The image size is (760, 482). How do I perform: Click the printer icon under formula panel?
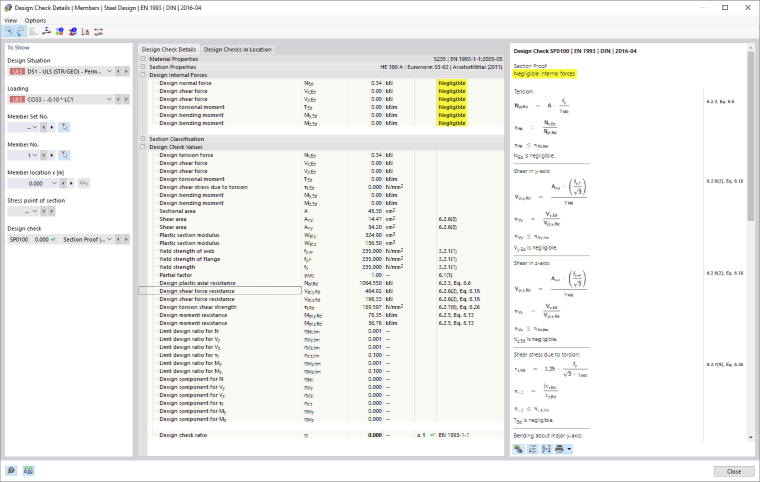point(559,449)
